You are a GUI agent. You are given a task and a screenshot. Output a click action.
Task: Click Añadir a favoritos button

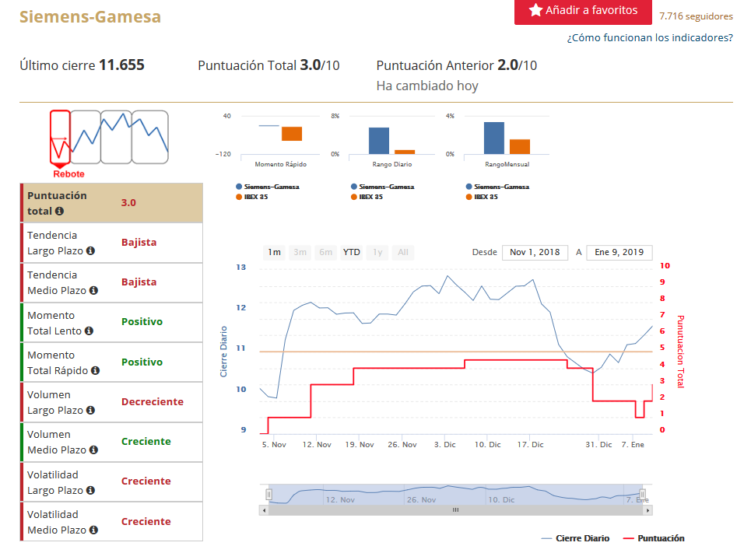pyautogui.click(x=583, y=11)
